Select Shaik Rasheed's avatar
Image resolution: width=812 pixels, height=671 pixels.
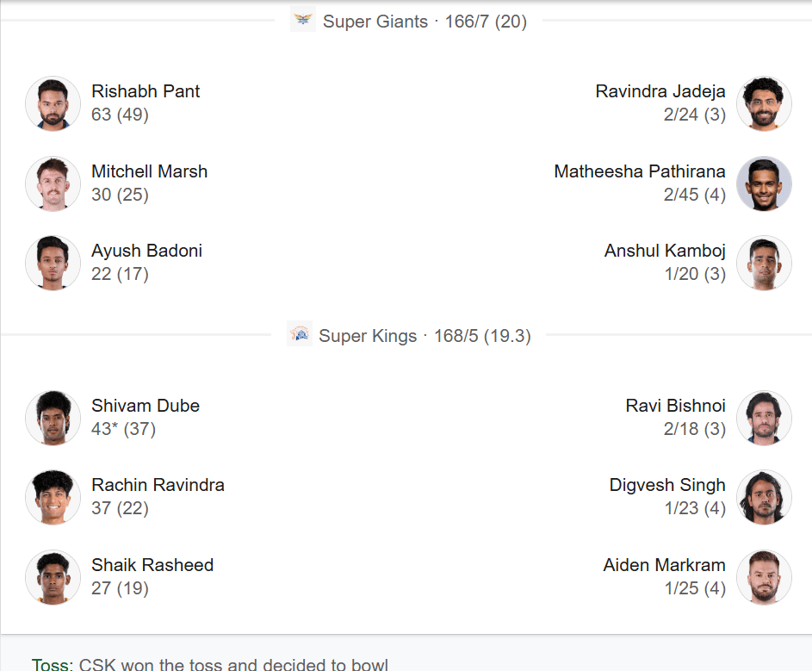coord(53,577)
